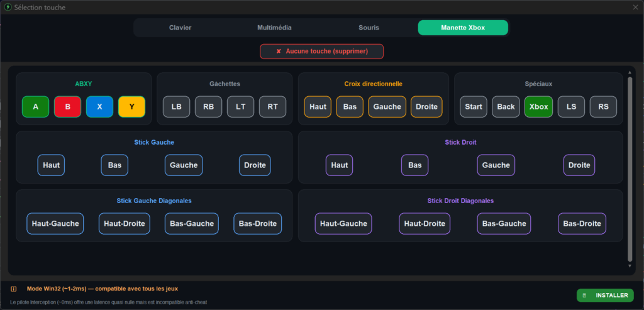Choose Haut under Stick Droit
This screenshot has width=644, height=310.
pyautogui.click(x=339, y=165)
